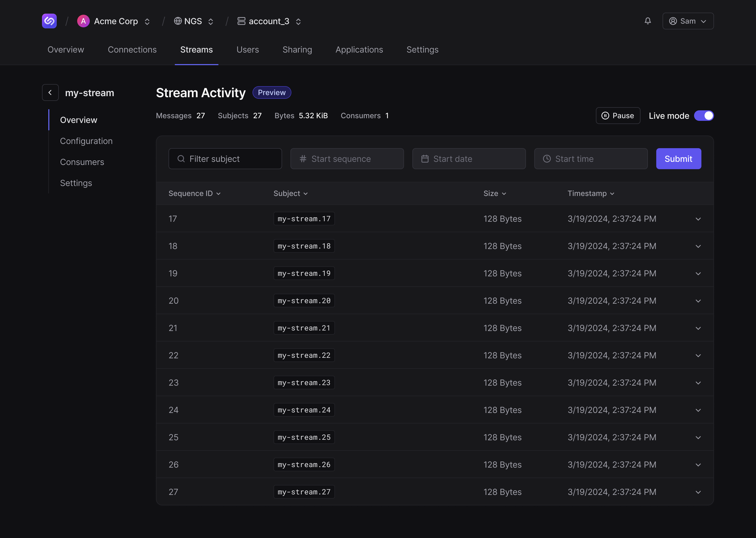Toggle the Live mode switch
Image resolution: width=756 pixels, height=538 pixels.
click(704, 116)
